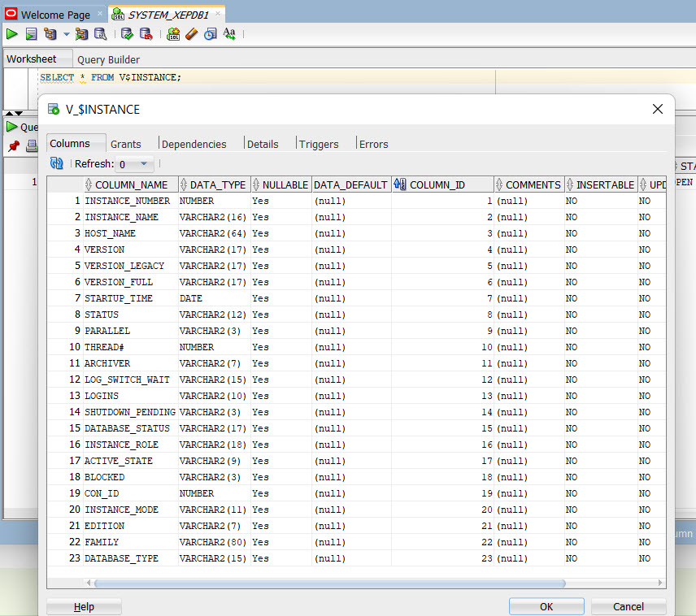Screen dimensions: 696x616
Task: Run the SQL statement with the green arrow
Action: coord(11,34)
